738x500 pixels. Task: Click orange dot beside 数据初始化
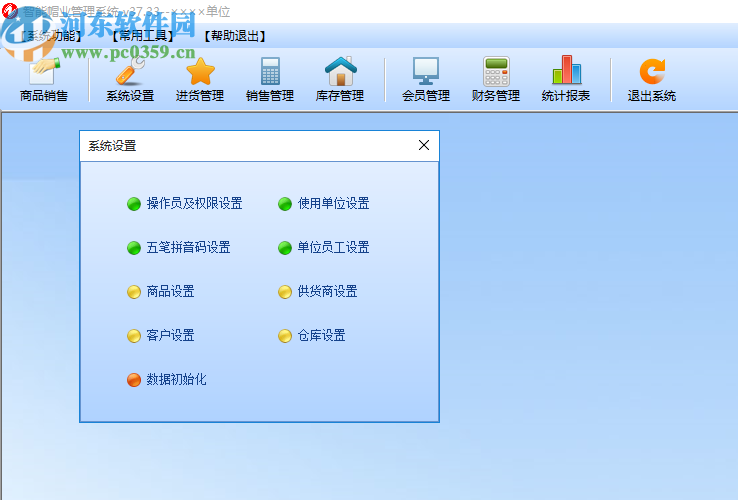click(x=134, y=380)
